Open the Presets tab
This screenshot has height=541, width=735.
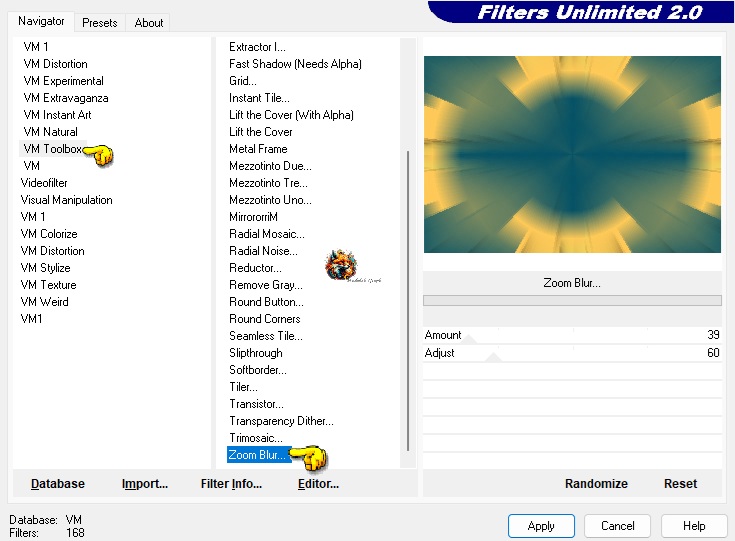pyautogui.click(x=99, y=23)
